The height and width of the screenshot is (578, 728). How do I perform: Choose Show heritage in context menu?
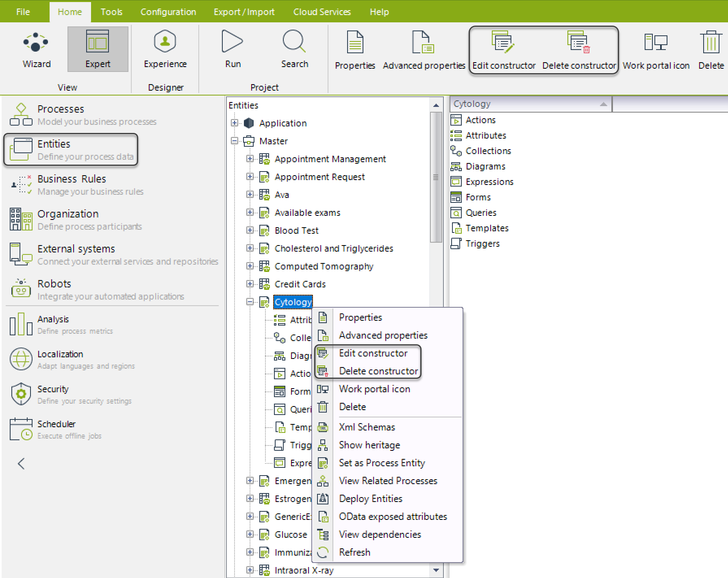(388, 445)
